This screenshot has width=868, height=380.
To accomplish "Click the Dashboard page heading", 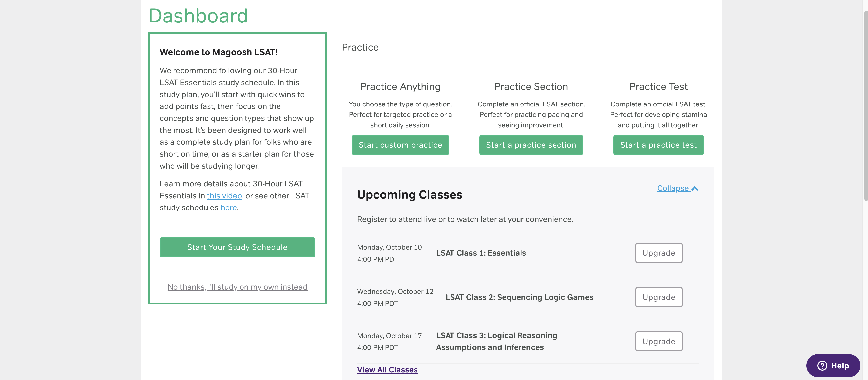I will click(198, 16).
